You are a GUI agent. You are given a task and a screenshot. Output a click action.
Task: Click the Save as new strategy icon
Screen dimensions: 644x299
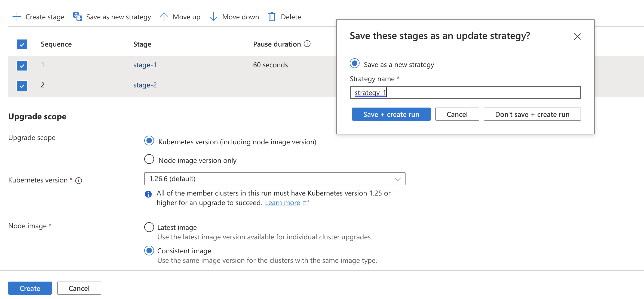[78, 17]
